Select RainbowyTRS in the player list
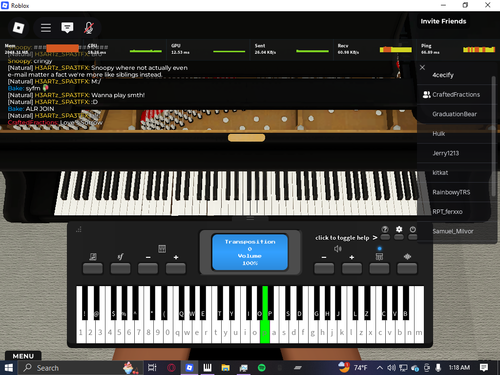Screen dimensions: 500x375 (455, 192)
